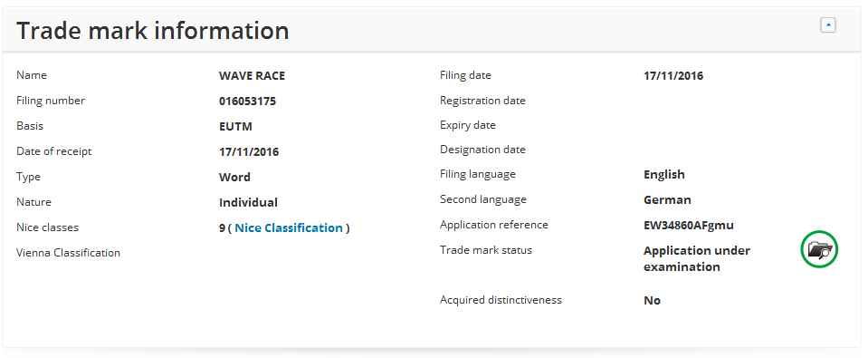Click the filing date value 17/11/2016
868x358 pixels.
pyautogui.click(x=673, y=76)
